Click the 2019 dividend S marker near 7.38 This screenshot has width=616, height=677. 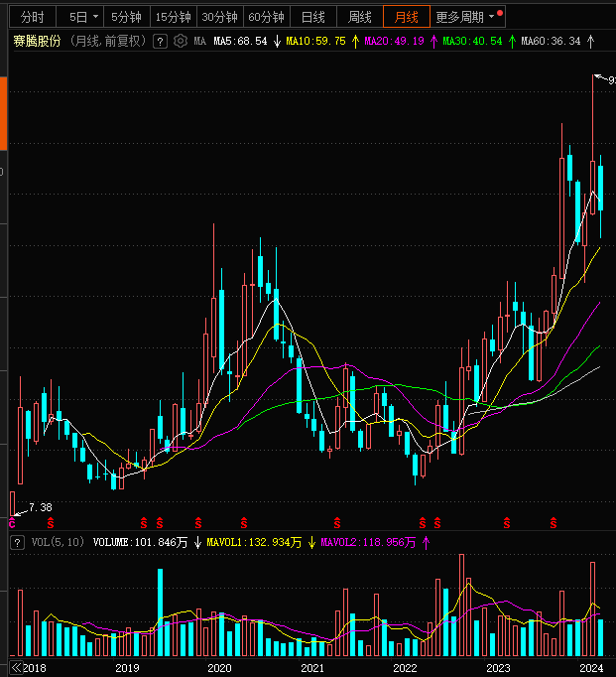[51, 522]
